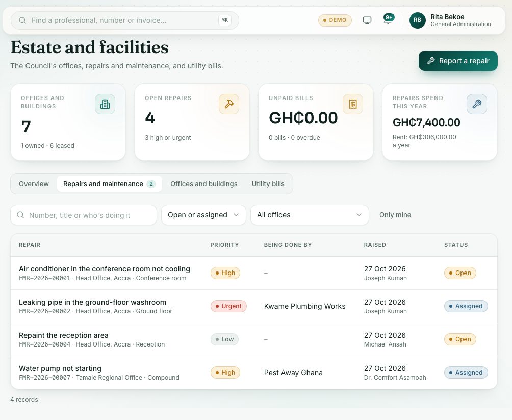Click the search magnifier icon in top bar

pyautogui.click(x=22, y=20)
